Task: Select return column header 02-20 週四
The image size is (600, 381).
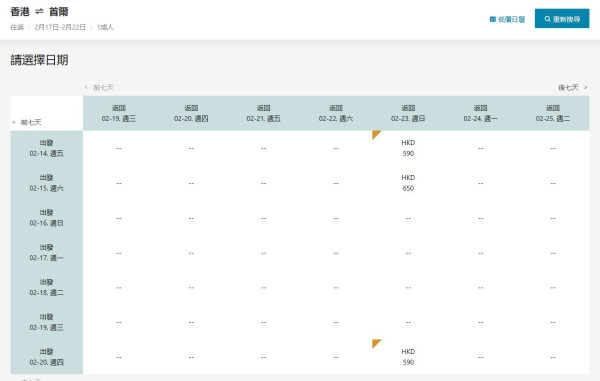Action: point(191,113)
